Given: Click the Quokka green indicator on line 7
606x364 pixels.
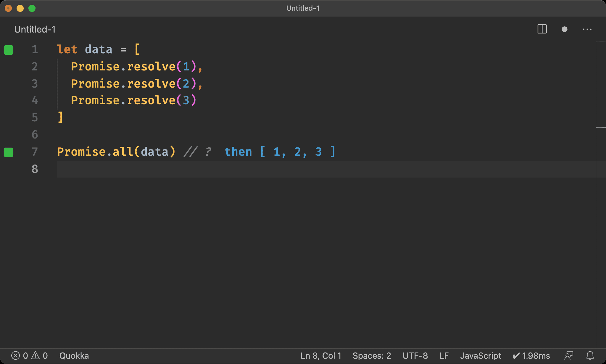Looking at the screenshot, I should coord(9,152).
